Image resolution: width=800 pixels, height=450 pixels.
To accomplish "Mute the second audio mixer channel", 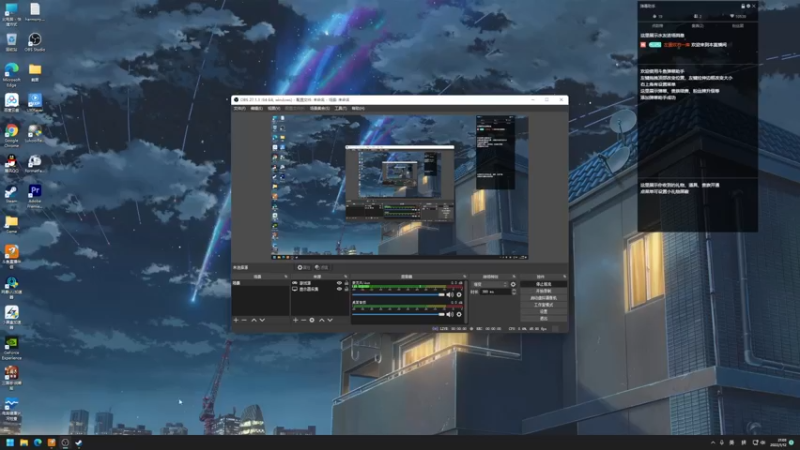I will click(450, 314).
